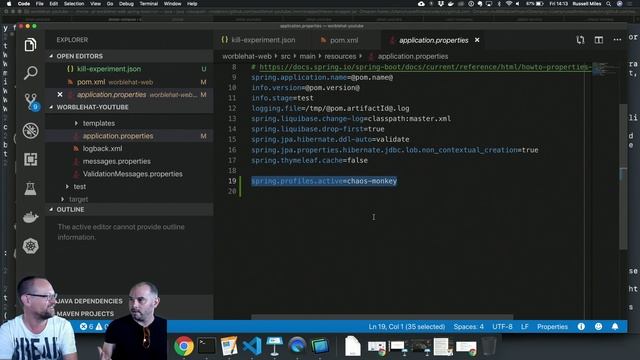Open Terminal from the Dock

point(207,346)
